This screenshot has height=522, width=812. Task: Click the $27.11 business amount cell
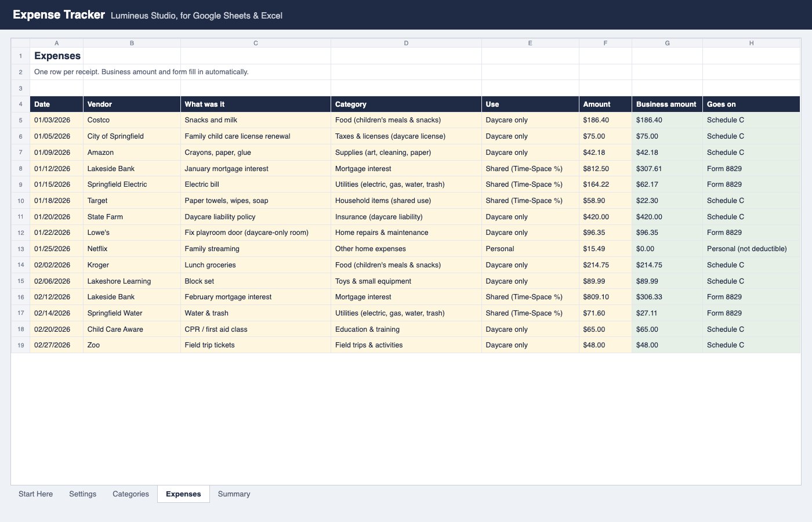667,313
